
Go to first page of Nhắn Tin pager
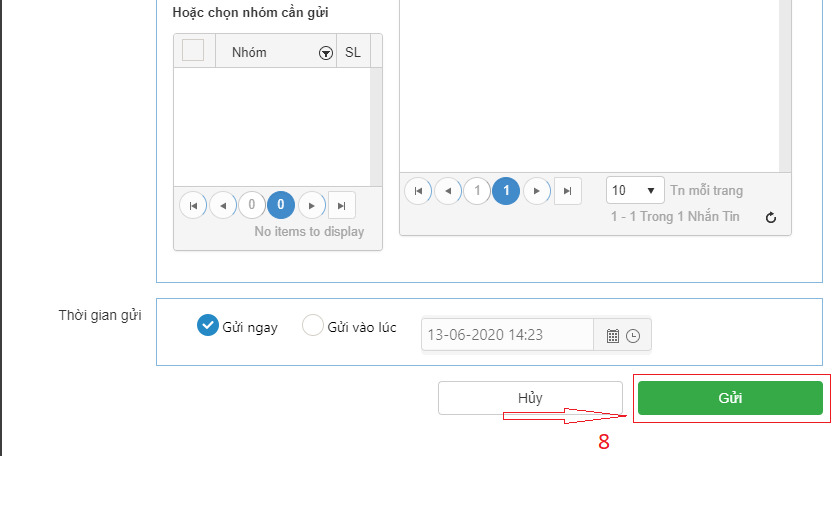coord(418,191)
